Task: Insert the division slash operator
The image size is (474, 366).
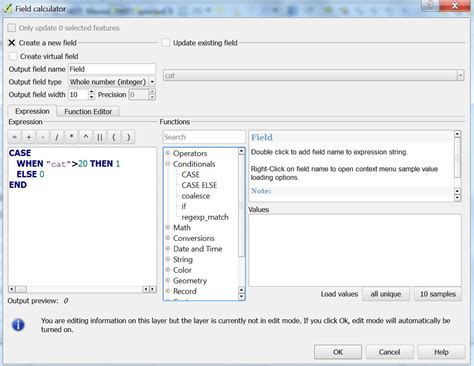Action: [x=57, y=137]
